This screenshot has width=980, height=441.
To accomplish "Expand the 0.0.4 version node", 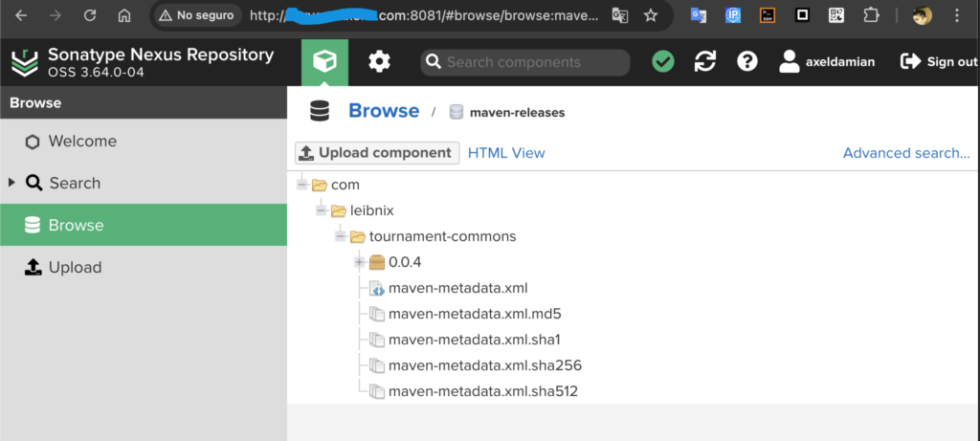I will point(360,262).
